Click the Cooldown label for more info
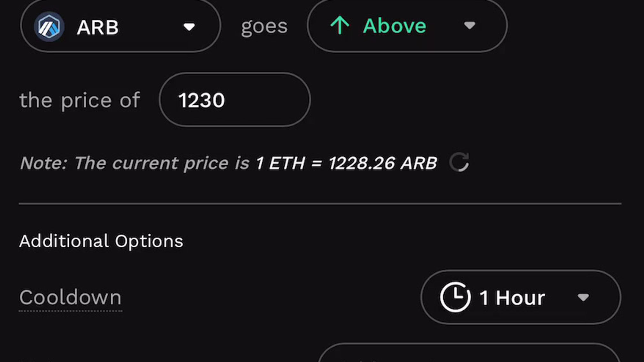644x362 pixels. click(x=70, y=297)
